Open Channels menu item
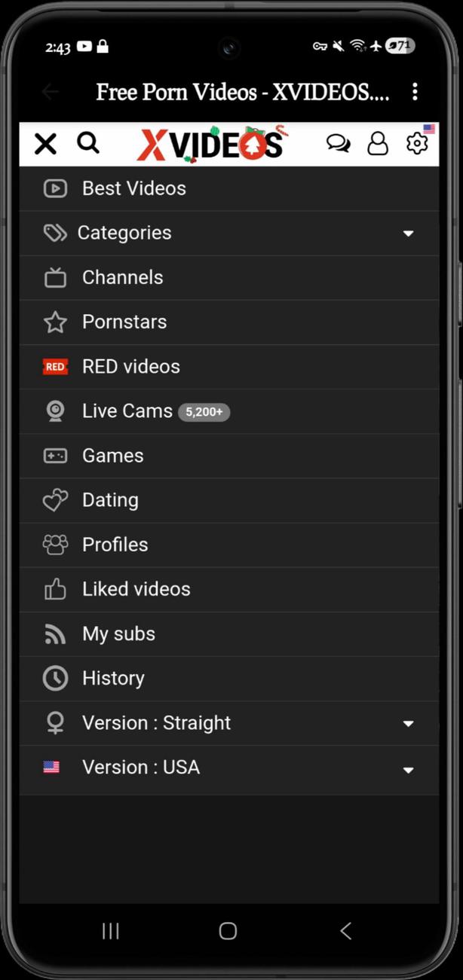Image resolution: width=463 pixels, height=980 pixels. [229, 277]
